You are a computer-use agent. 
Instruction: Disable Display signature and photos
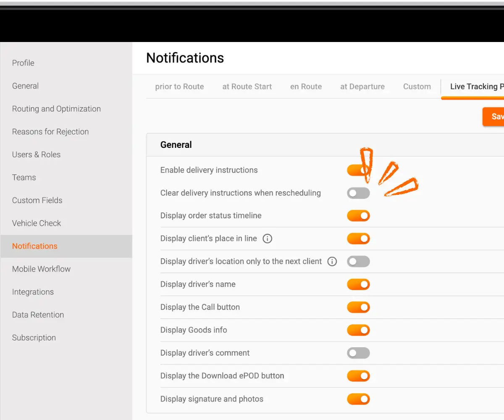coord(358,399)
